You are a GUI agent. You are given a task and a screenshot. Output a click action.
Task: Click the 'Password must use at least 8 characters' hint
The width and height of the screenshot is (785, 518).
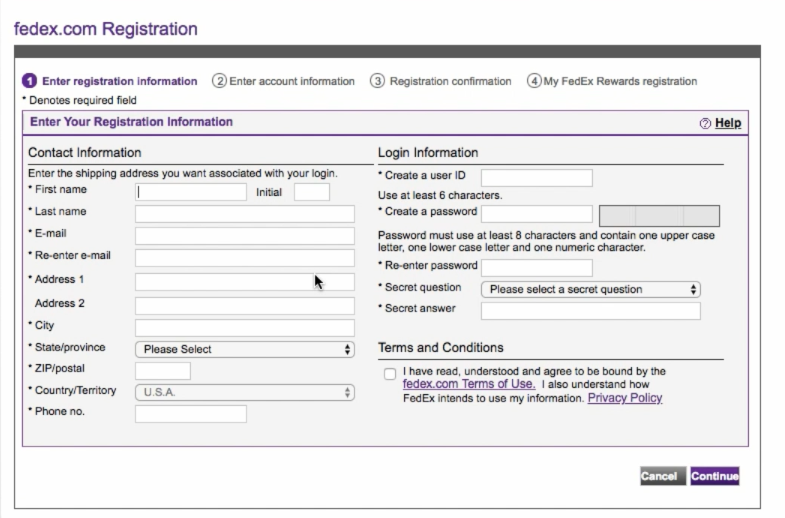click(x=546, y=241)
